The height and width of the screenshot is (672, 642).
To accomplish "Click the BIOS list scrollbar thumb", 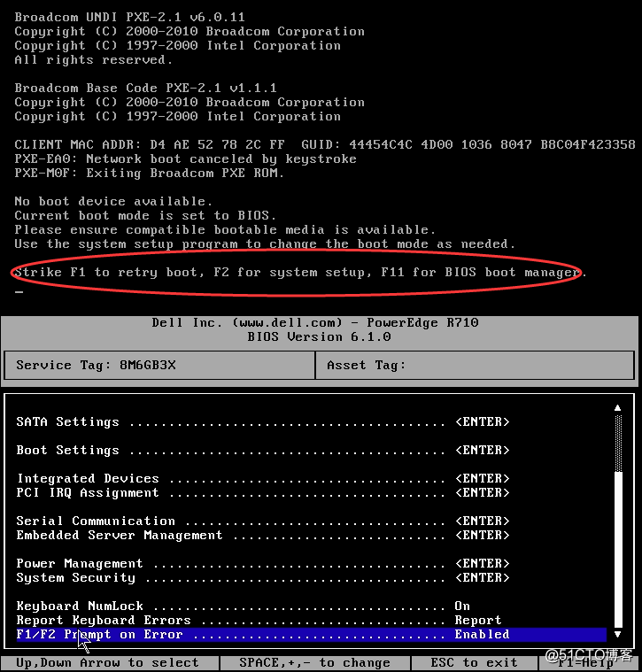I will (x=617, y=550).
